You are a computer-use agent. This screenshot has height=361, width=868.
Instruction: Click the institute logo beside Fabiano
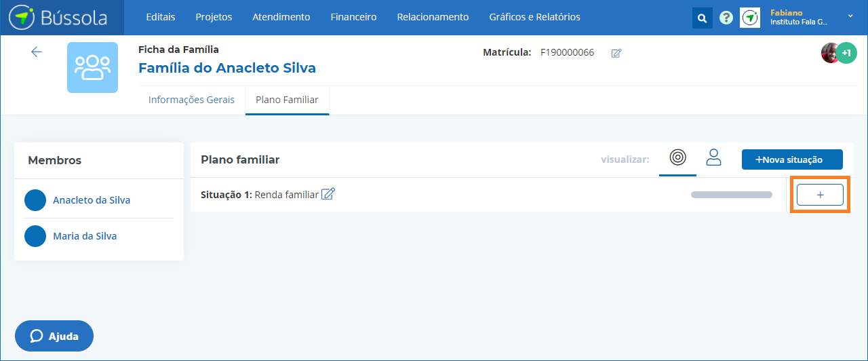pos(749,18)
